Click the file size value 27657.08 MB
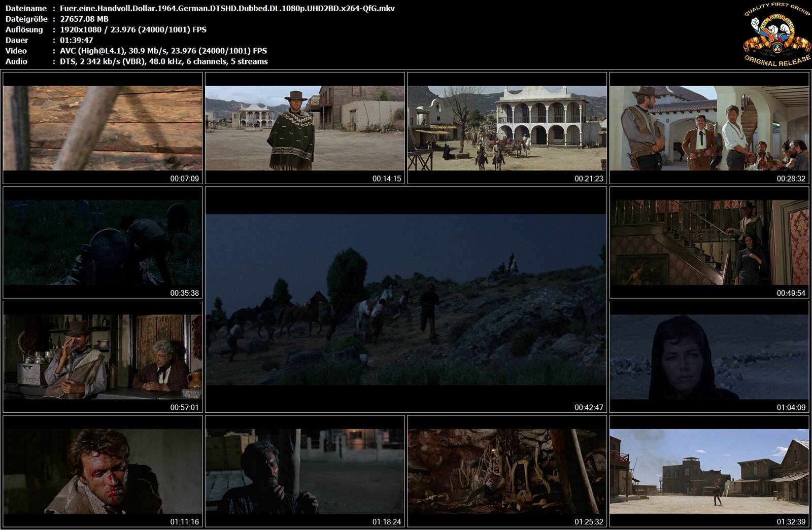This screenshot has width=812, height=530. pos(84,19)
